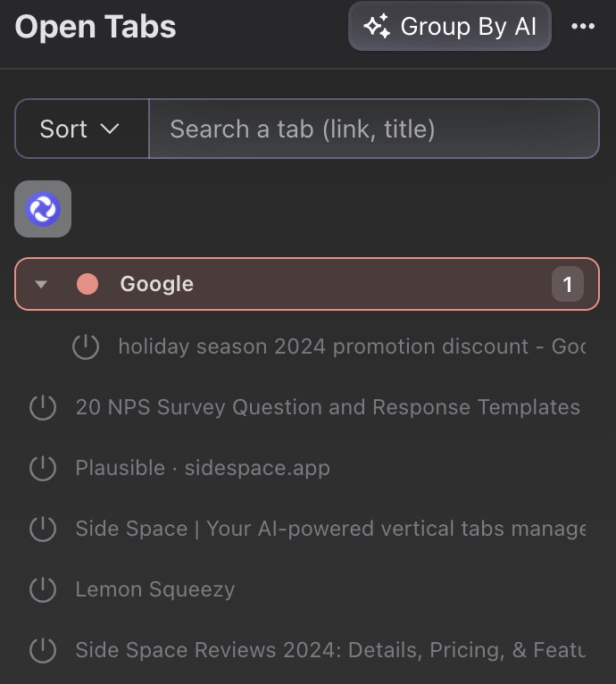616x684 pixels.
Task: Switch to 20 NPS Survey Question tab
Action: click(x=328, y=407)
